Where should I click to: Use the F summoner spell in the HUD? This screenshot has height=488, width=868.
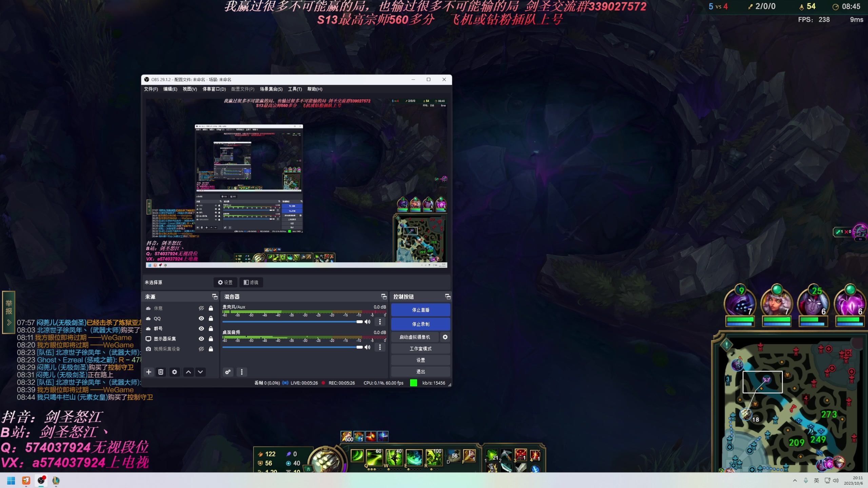[469, 456]
